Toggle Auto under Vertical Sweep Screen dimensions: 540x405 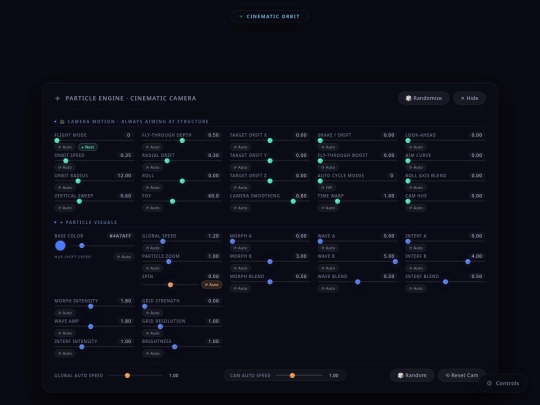coord(65,208)
